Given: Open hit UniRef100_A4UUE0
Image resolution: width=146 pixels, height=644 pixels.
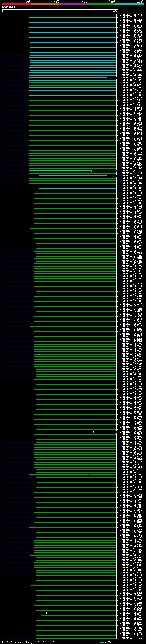Looking at the screenshot, I should (131, 37).
